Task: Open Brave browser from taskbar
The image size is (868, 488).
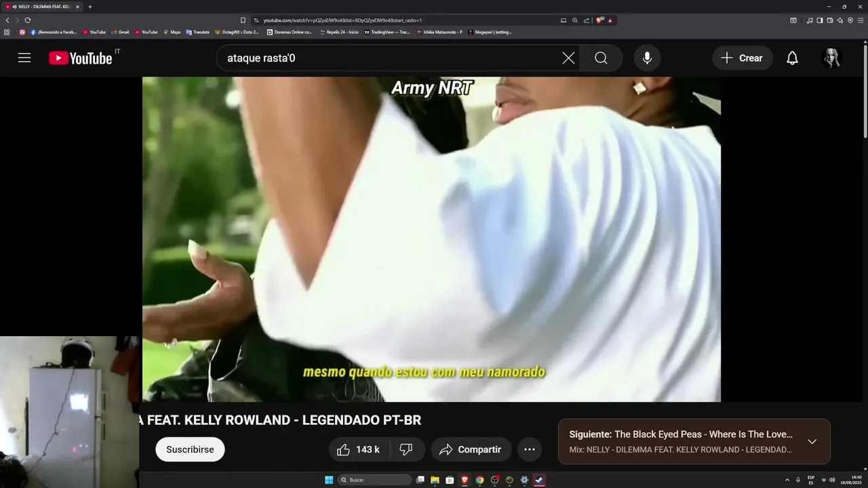Action: pos(465,480)
